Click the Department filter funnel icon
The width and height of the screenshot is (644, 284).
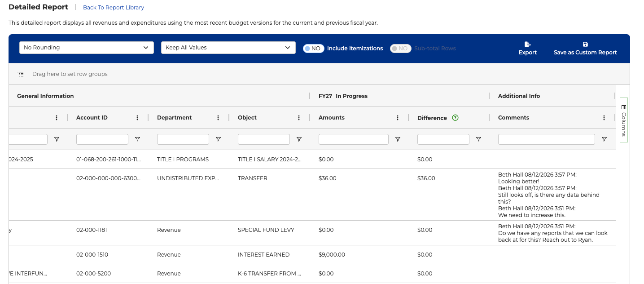click(x=218, y=139)
